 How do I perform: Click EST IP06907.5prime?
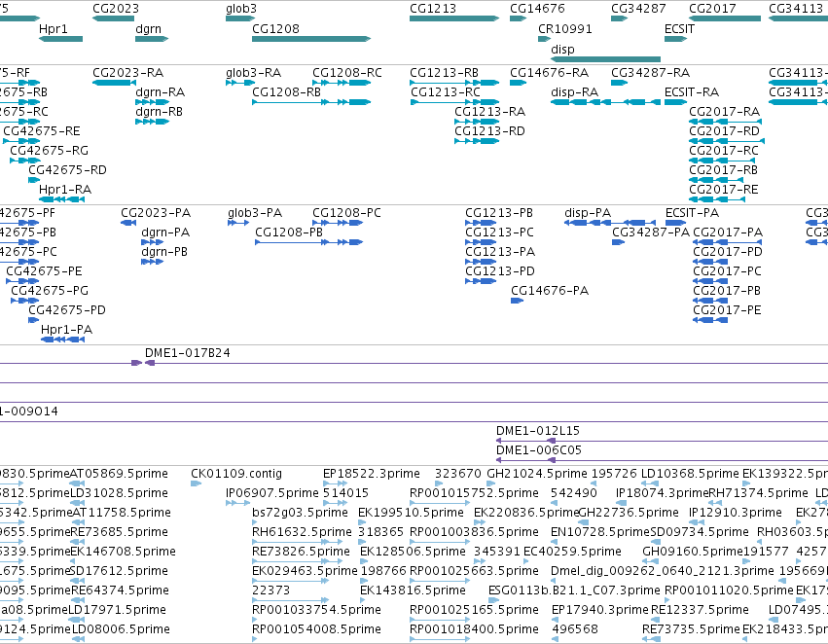click(x=272, y=493)
